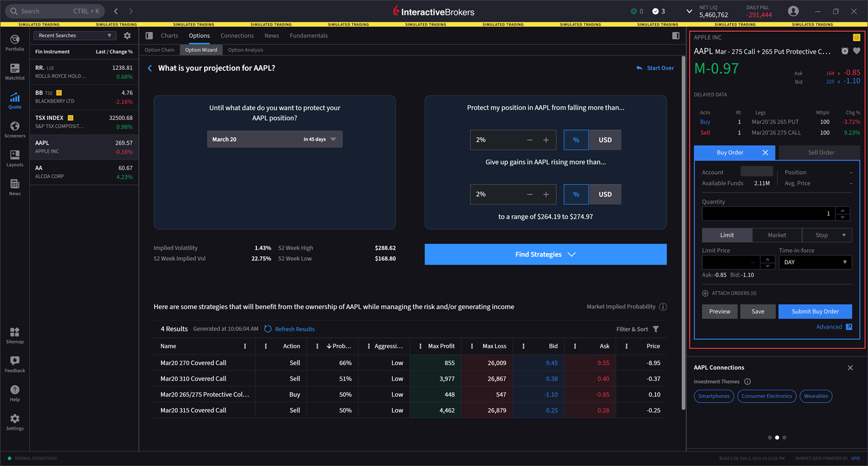Click the Quantity input field
The height and width of the screenshot is (466, 868).
(767, 213)
